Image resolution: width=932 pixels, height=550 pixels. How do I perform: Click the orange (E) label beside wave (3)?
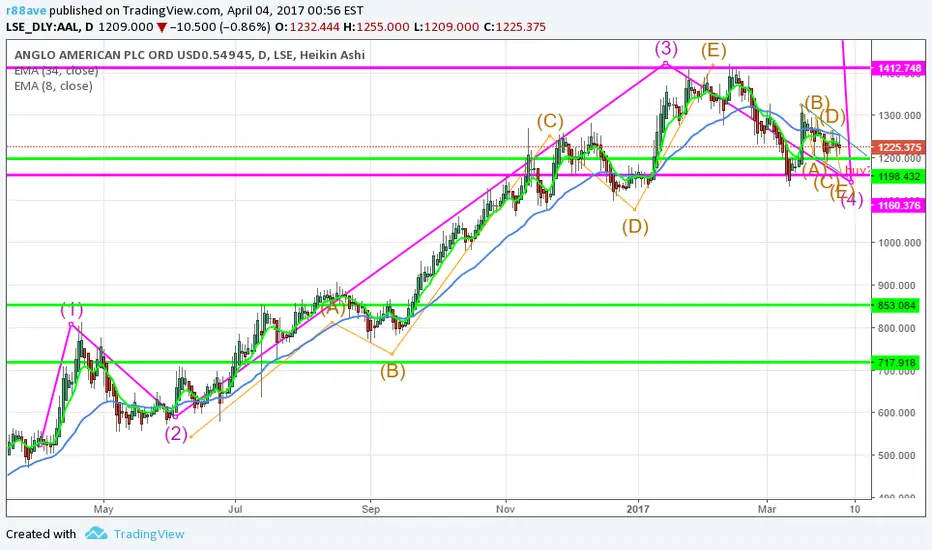click(713, 51)
